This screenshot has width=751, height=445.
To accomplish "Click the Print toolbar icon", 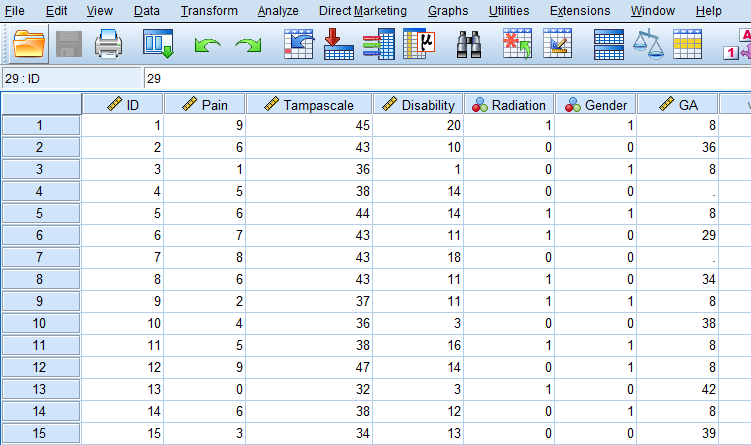I will click(109, 45).
